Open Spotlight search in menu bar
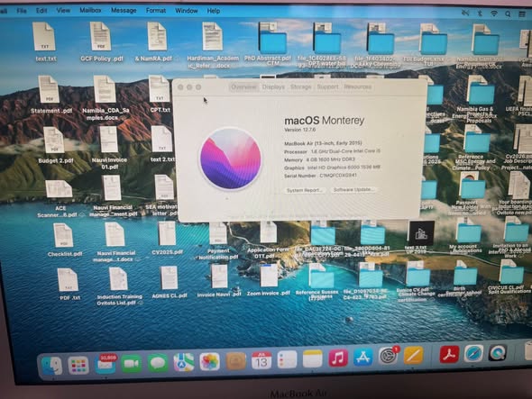The image size is (532, 399). (508, 14)
